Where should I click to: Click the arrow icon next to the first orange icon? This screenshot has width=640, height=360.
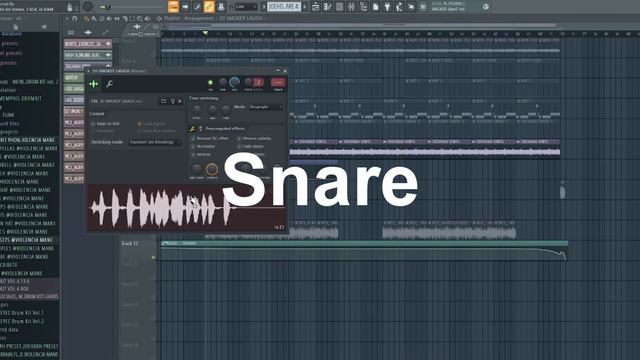185,7
